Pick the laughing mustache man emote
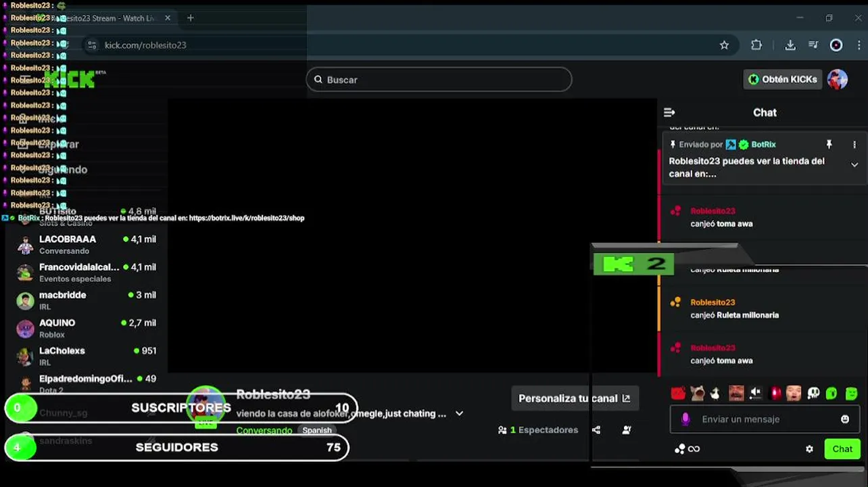The height and width of the screenshot is (487, 868). [x=736, y=393]
